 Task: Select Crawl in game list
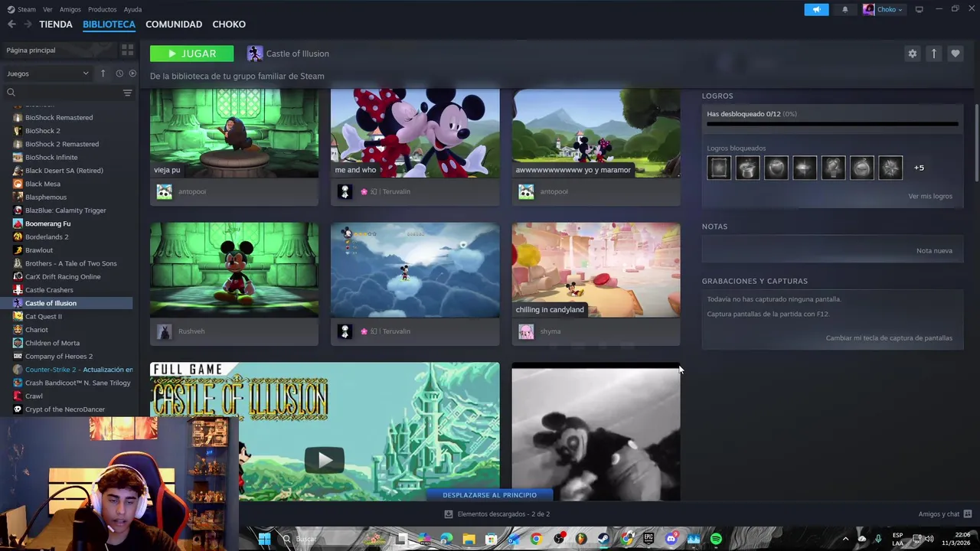[34, 396]
